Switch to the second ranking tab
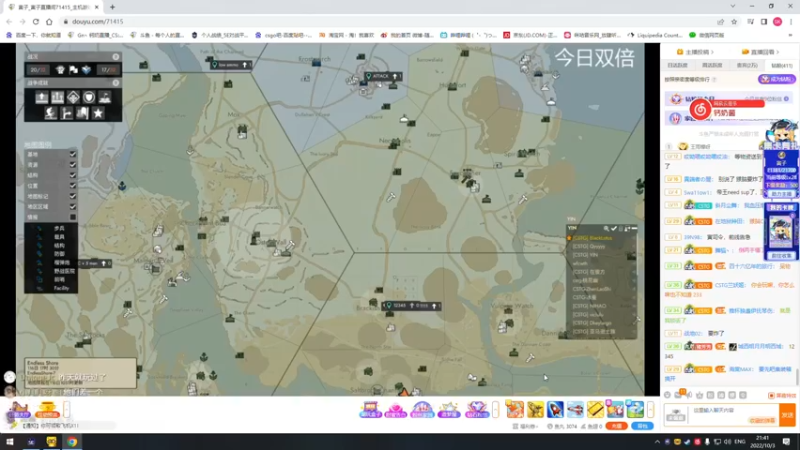The image size is (800, 450). click(712, 65)
